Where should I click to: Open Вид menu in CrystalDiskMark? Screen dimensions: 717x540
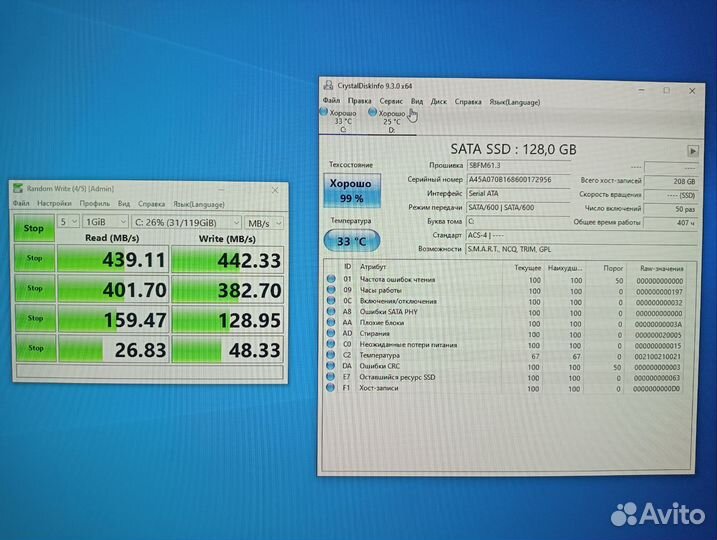[x=124, y=204]
